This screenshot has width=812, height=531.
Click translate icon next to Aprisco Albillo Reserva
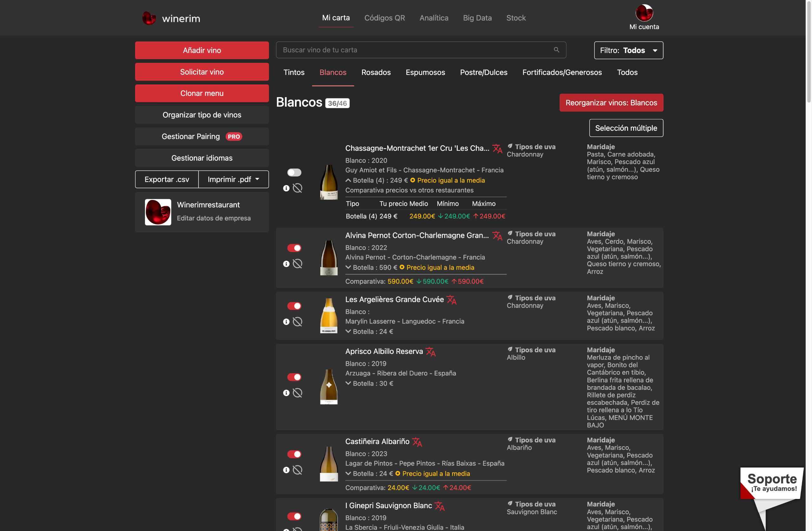tap(430, 352)
